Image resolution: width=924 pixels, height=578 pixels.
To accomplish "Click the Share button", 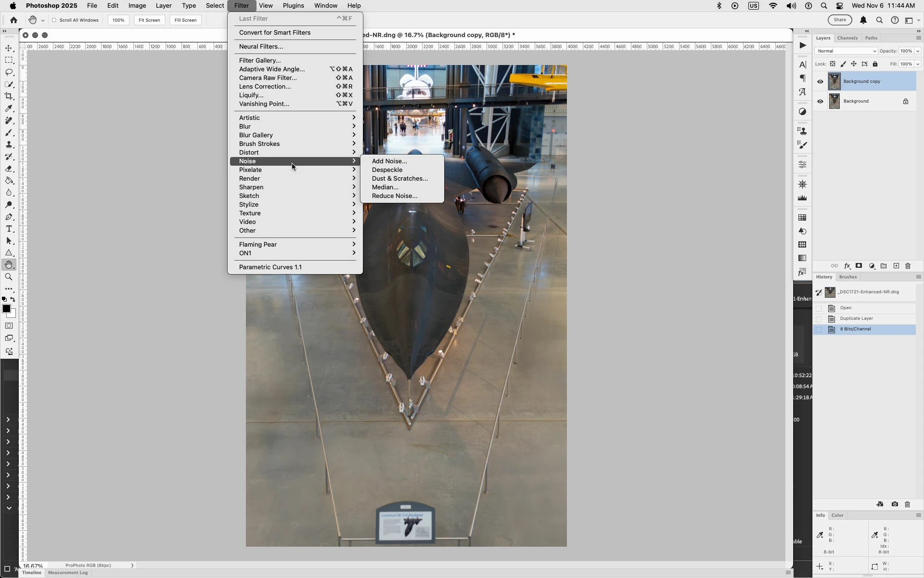I will (839, 20).
